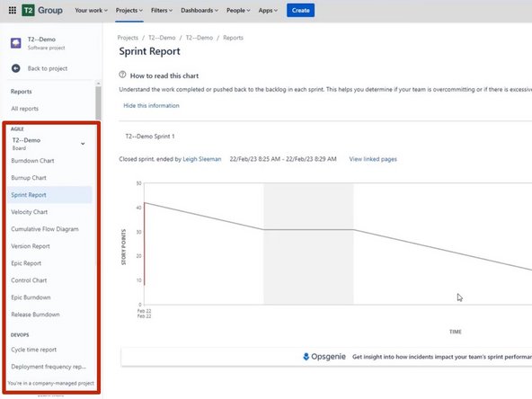The width and height of the screenshot is (532, 399).
Task: Click the Opsgenie insight banner text
Action: coord(442,357)
